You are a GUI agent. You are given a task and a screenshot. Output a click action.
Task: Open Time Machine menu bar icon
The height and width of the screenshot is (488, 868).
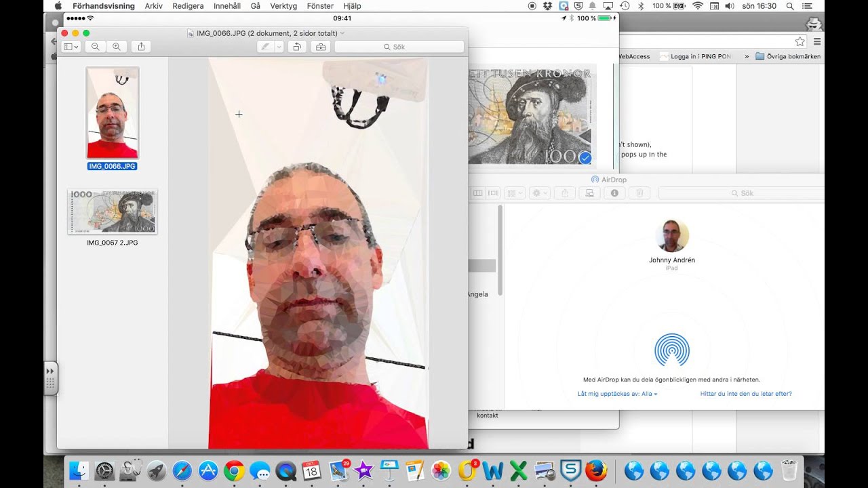(625, 6)
